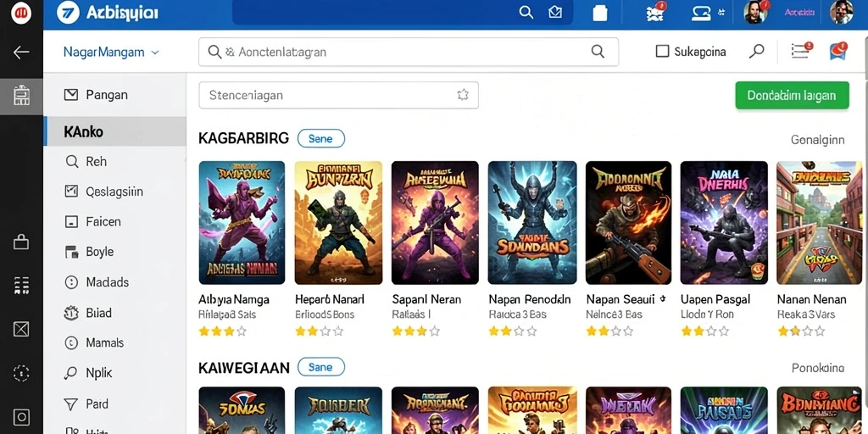The height and width of the screenshot is (434, 868).
Task: Click the chat device icon in header
Action: click(702, 12)
